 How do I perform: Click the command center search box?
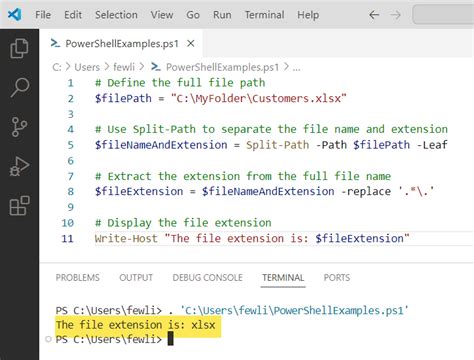[443, 15]
